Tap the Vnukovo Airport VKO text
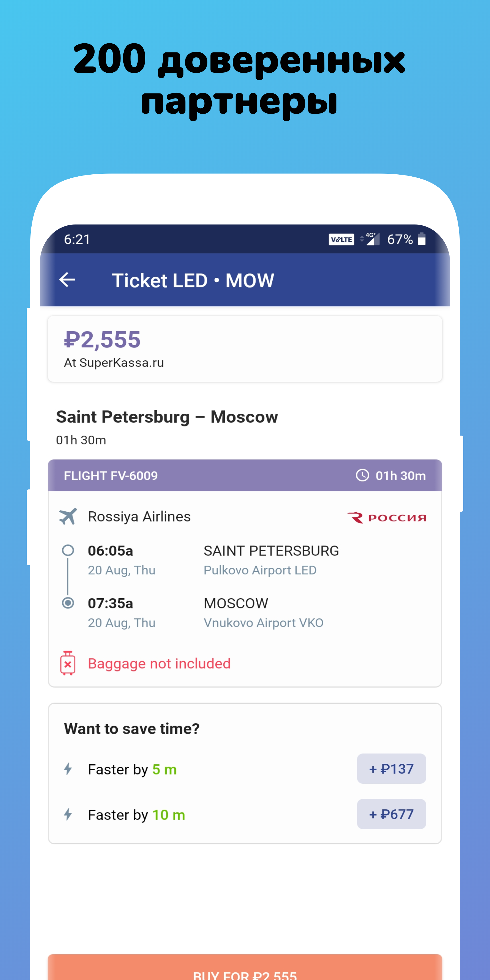This screenshot has width=490, height=980. tap(263, 622)
